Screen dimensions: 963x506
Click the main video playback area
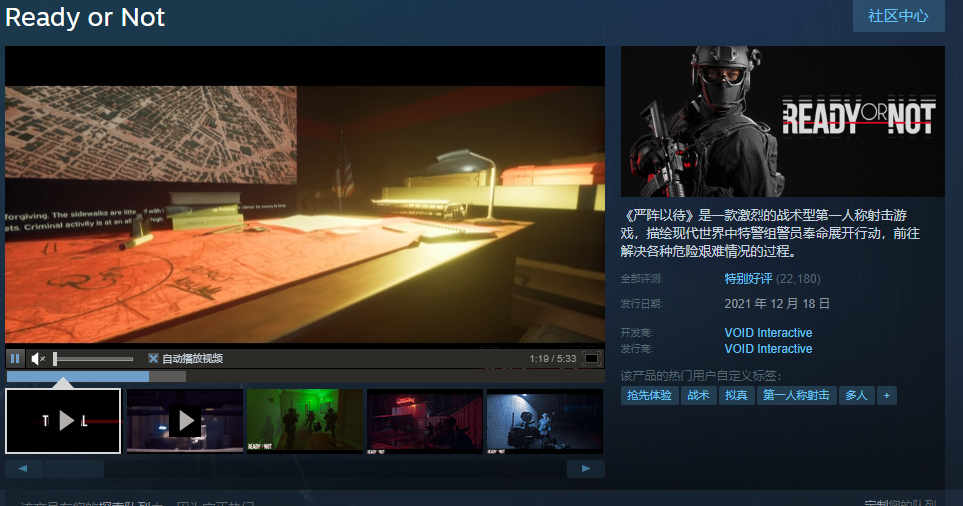305,195
